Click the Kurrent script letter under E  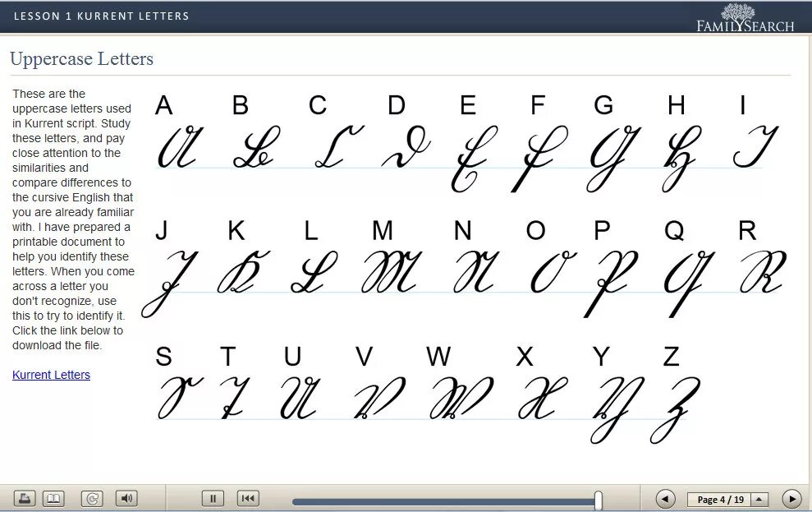click(474, 158)
